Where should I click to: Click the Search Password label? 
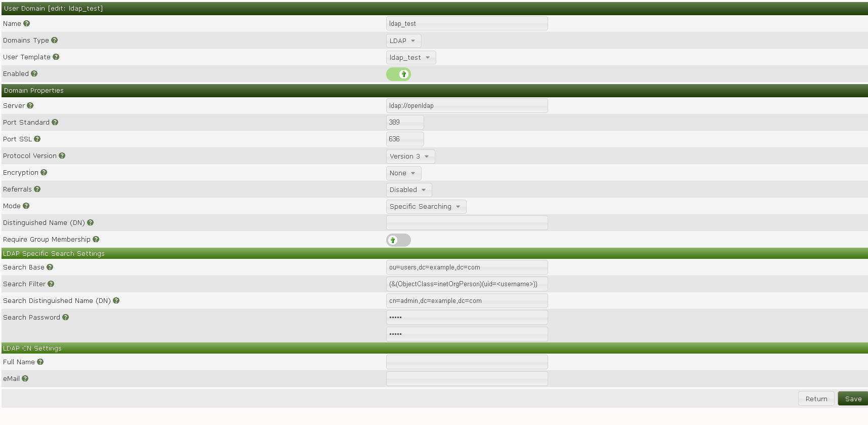point(31,317)
